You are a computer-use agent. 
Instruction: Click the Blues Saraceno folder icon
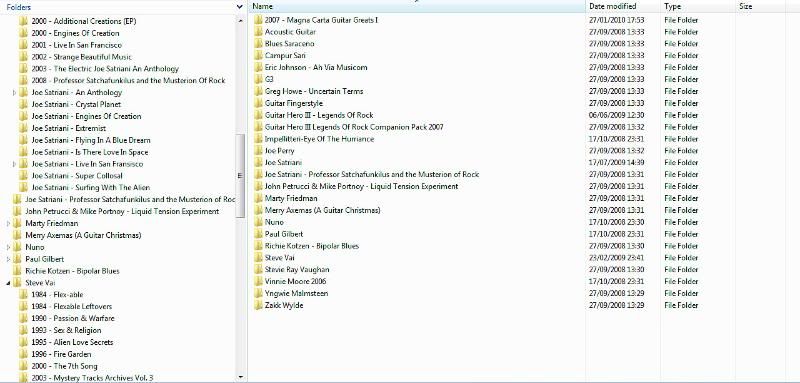[x=258, y=43]
